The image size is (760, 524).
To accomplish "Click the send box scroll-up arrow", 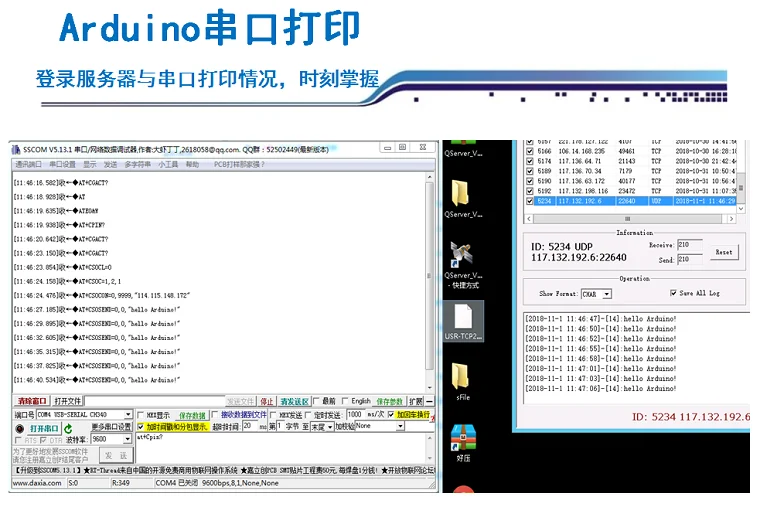I will tap(429, 437).
